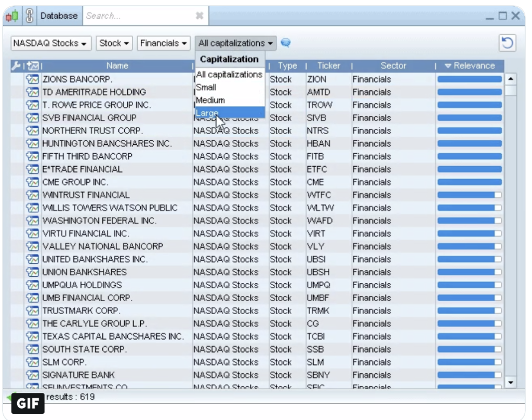Open chart icon for WINTRUST FINANCIAL

(x=32, y=195)
